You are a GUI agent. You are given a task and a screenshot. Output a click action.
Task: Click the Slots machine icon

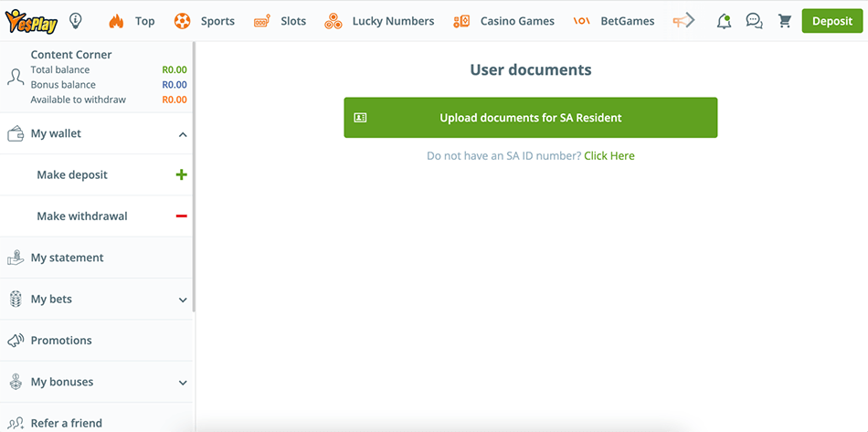tap(262, 22)
